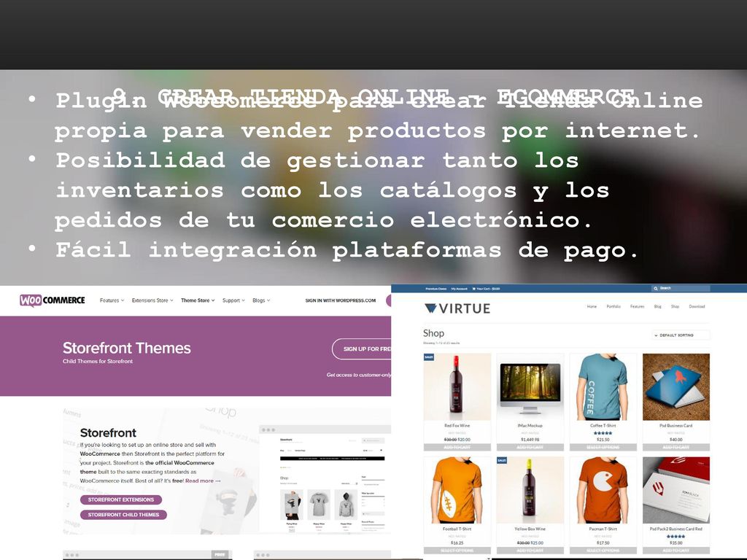Add Red Fox Wine to cart
Viewport: 747px width, 560px height.
[x=457, y=447]
